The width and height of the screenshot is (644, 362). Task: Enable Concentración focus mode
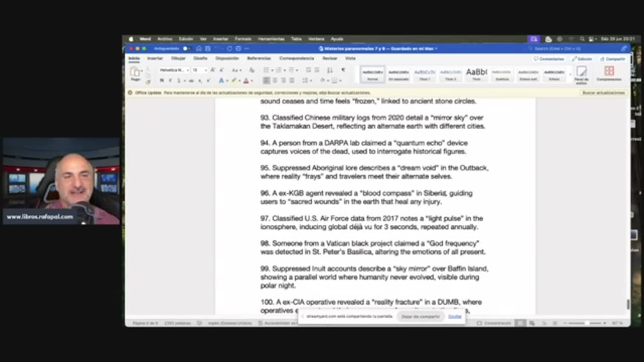click(x=493, y=323)
